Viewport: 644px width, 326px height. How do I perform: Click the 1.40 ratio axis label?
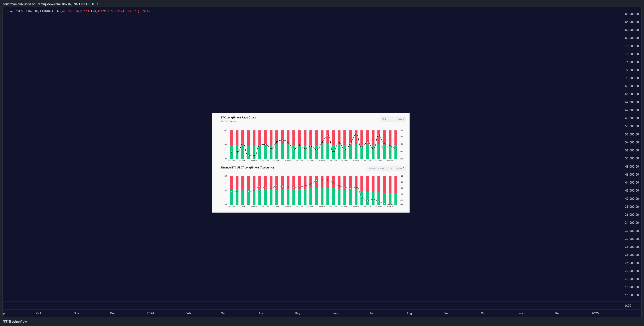click(x=401, y=182)
